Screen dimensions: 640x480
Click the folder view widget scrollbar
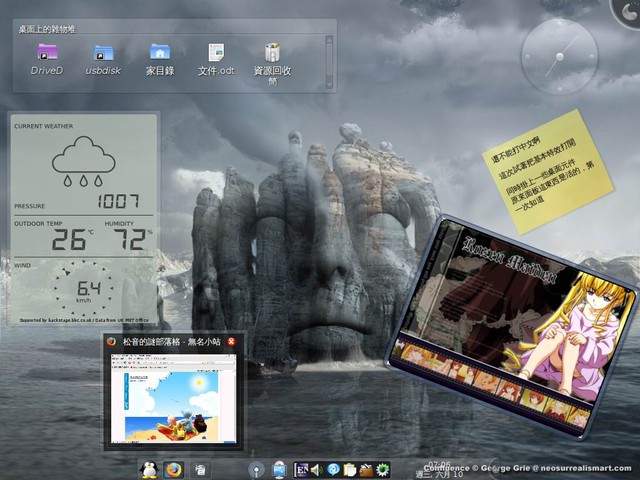(329, 62)
